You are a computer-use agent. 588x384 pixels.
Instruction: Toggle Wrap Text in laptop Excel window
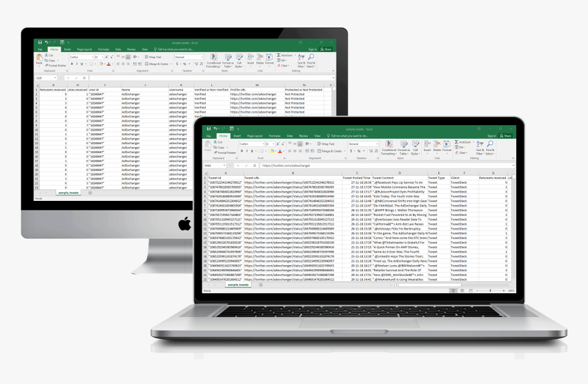coord(325,144)
